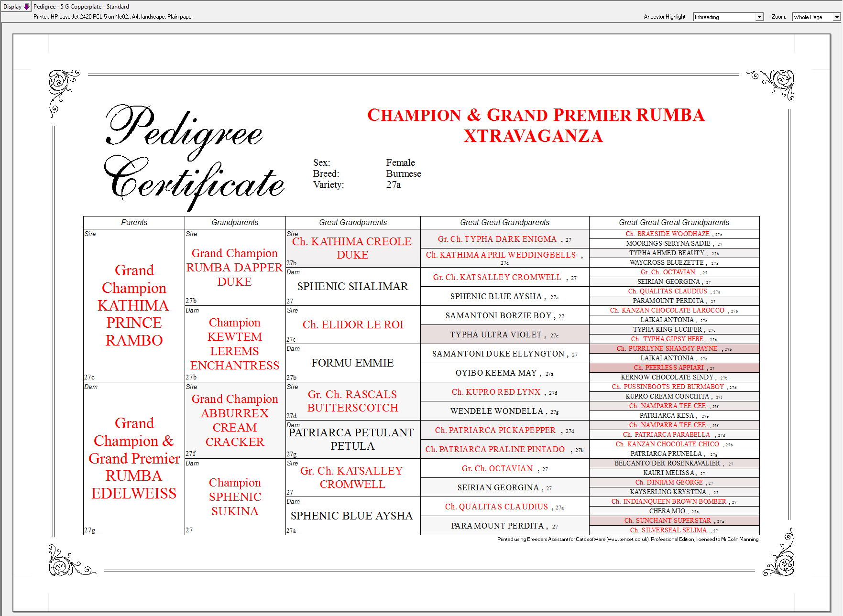Click the 'Great Great Great Grandparents' column header

[674, 223]
